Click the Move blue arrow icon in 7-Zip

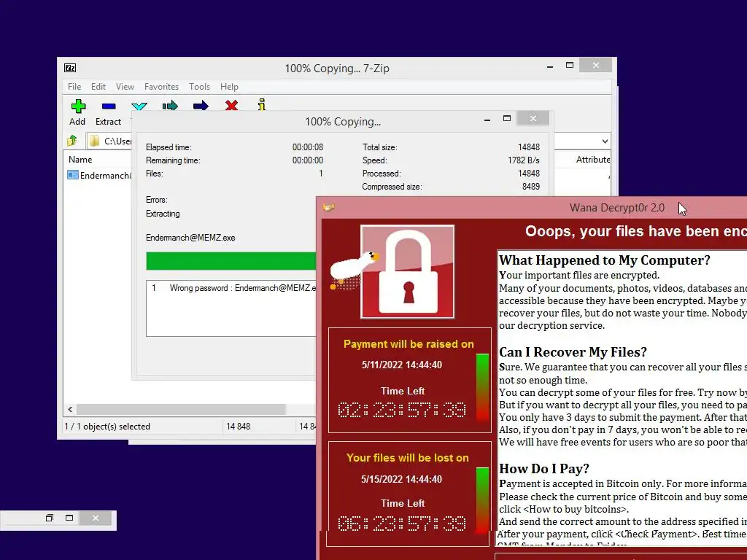[x=201, y=105]
